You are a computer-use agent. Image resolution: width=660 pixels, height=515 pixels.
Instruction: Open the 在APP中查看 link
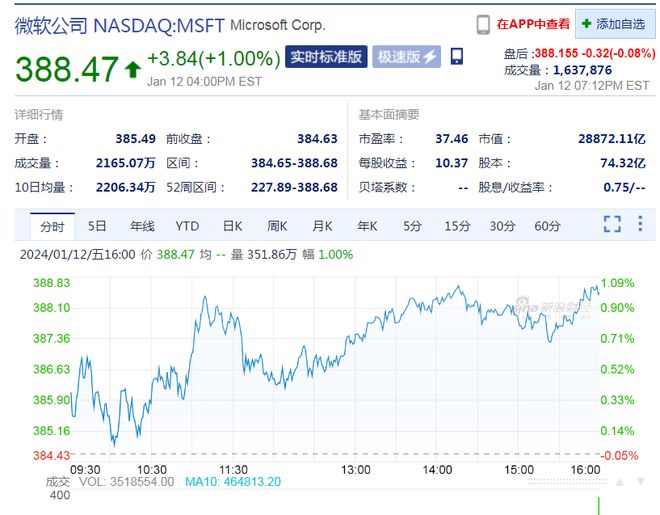[533, 24]
